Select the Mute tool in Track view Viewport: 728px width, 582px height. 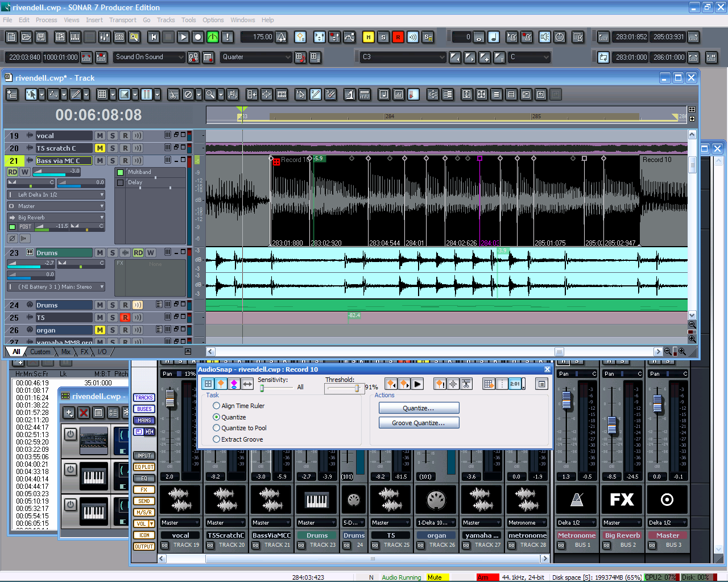tap(188, 94)
